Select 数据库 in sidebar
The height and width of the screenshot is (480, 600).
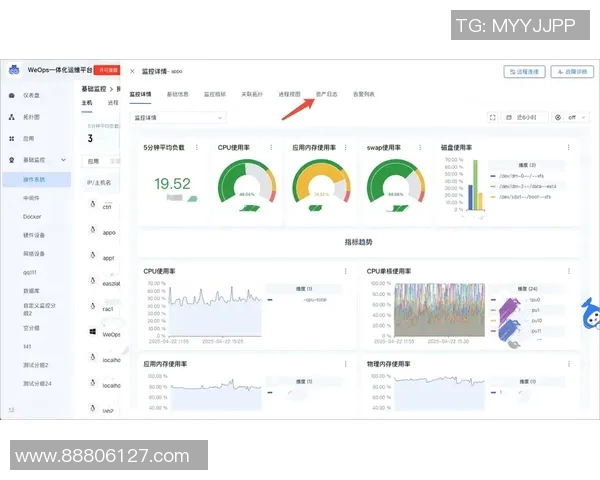coord(31,291)
